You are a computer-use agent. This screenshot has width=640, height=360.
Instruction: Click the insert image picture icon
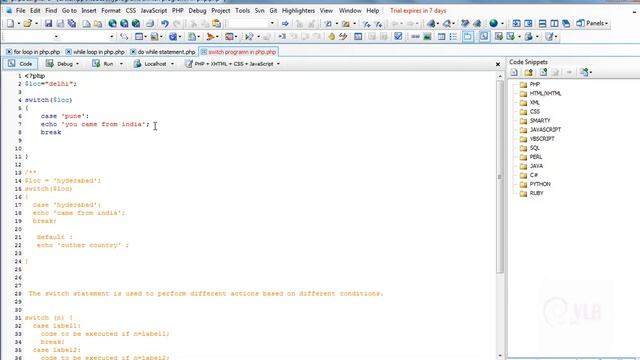coord(427,37)
